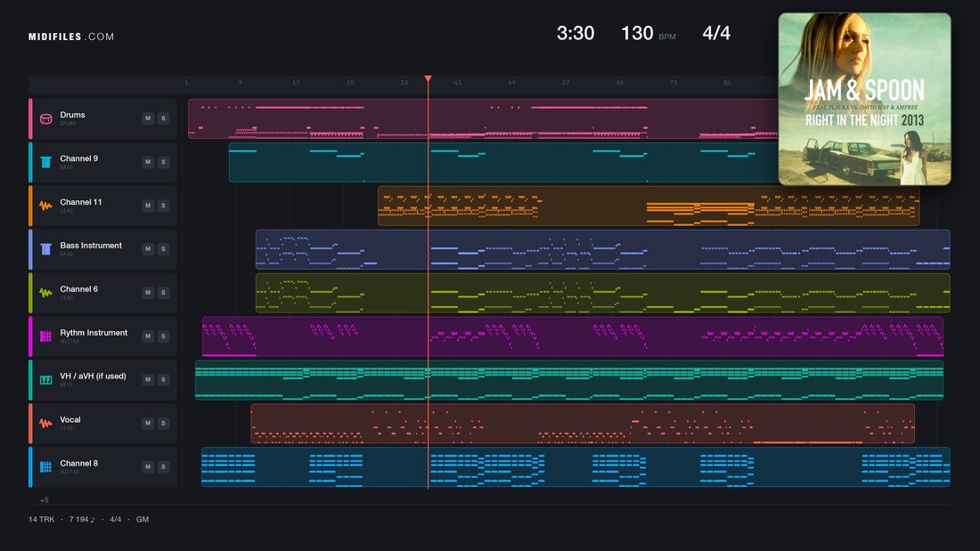Viewport: 980px width, 551px height.
Task: Mute Channel 6
Action: tap(148, 292)
